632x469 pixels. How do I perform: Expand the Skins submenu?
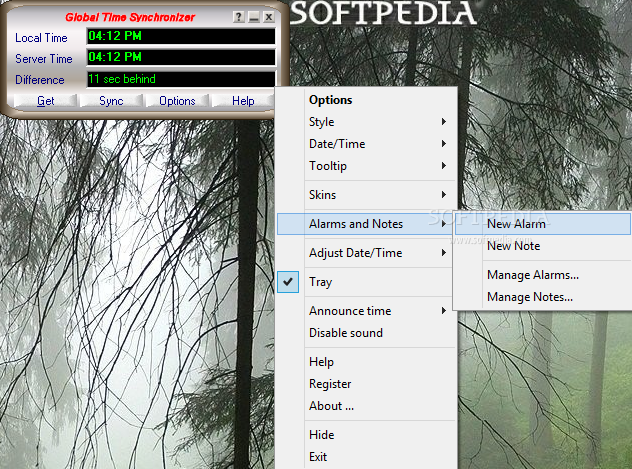pos(367,195)
